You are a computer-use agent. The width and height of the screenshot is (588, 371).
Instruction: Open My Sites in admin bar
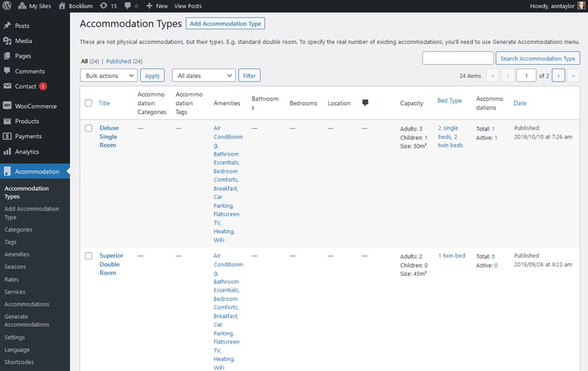(x=34, y=6)
